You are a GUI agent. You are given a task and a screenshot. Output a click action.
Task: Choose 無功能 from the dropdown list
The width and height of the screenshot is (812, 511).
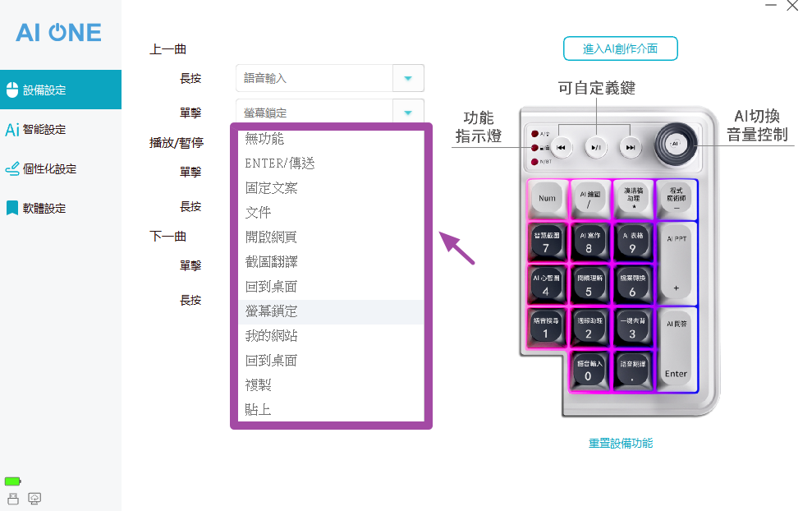point(264,139)
